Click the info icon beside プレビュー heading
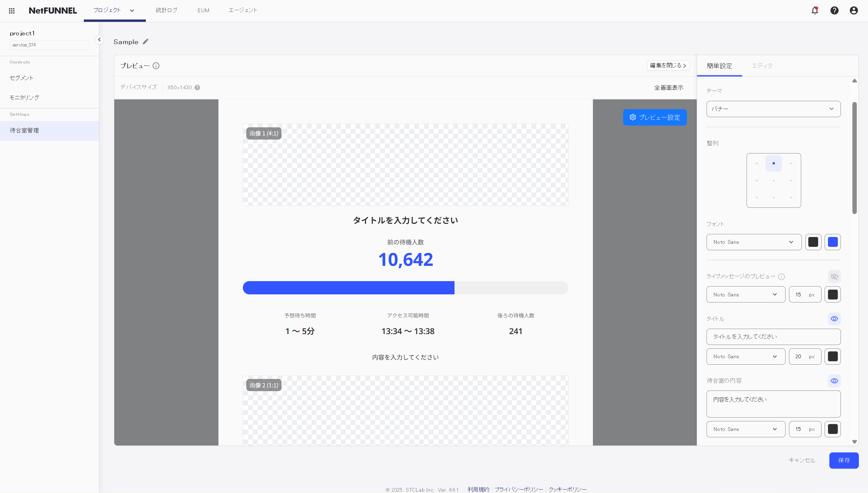868x493 pixels. coord(156,66)
